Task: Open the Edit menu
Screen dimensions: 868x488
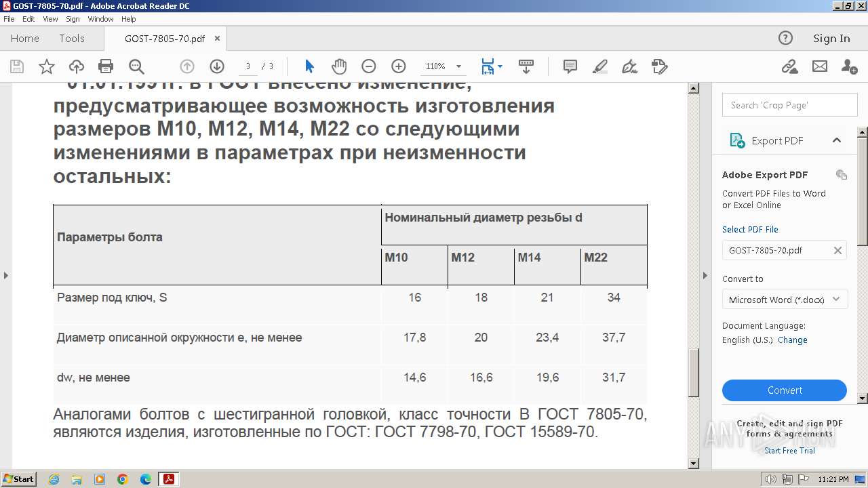Action: (28, 19)
